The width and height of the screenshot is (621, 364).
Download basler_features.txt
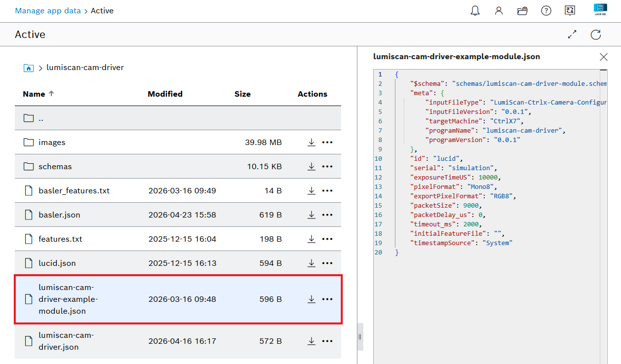coord(311,191)
